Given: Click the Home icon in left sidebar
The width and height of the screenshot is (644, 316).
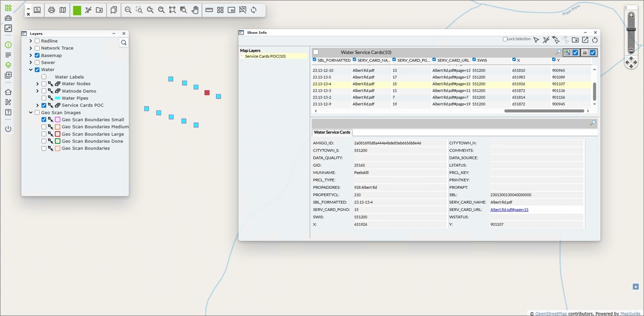Looking at the screenshot, I should 8,92.
